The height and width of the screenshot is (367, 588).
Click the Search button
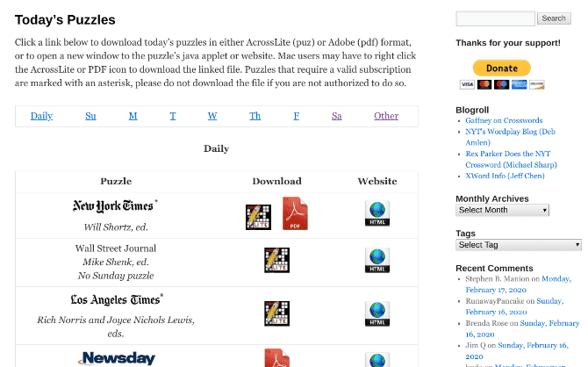click(x=554, y=18)
